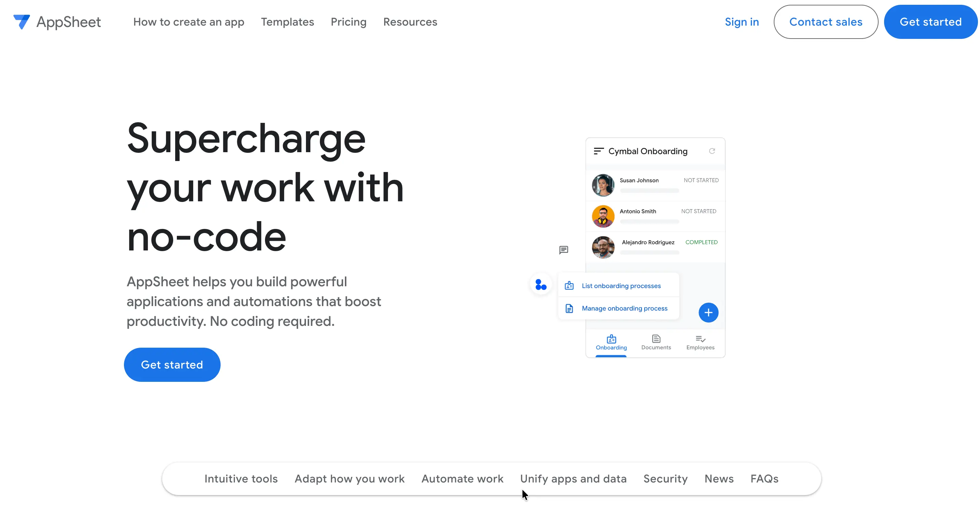
Task: Click the Google Assistant icon
Action: [540, 284]
